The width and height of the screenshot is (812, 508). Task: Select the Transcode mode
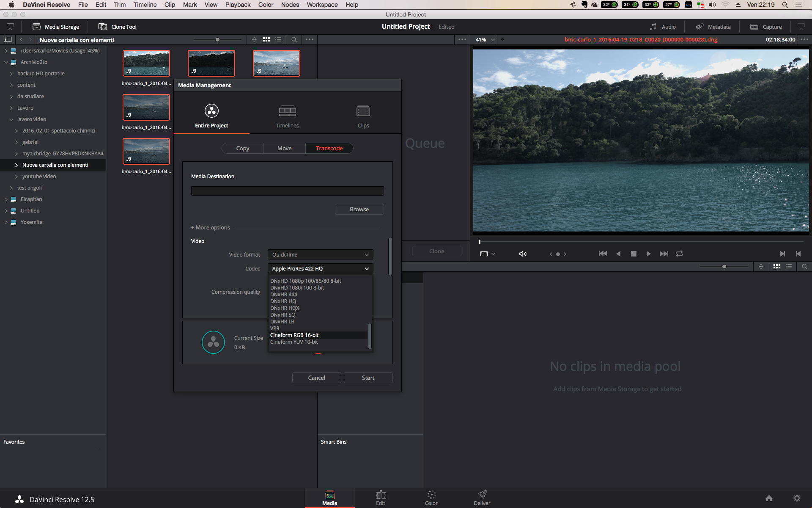point(329,148)
